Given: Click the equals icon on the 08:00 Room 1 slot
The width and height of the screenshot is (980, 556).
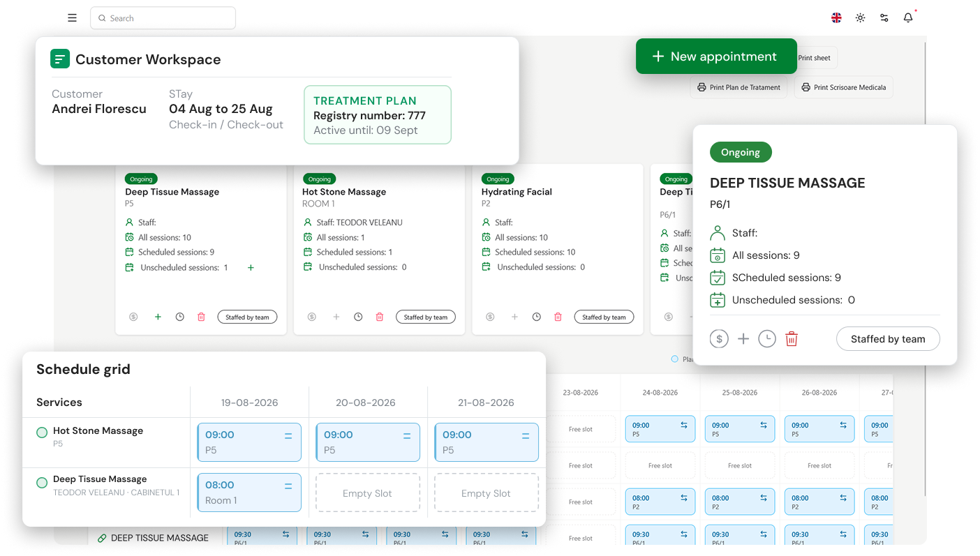Looking at the screenshot, I should point(288,486).
